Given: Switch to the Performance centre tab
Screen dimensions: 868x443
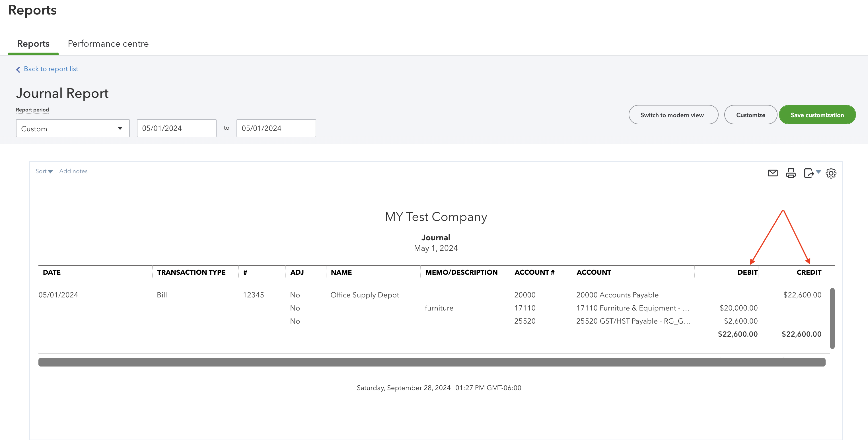Looking at the screenshot, I should (108, 44).
